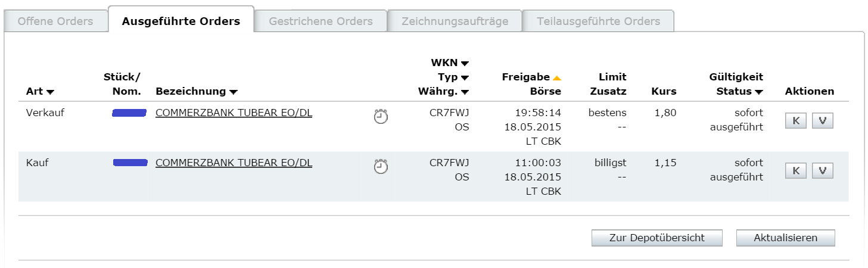Open the Teilausgeführte Orders tab

coord(598,21)
